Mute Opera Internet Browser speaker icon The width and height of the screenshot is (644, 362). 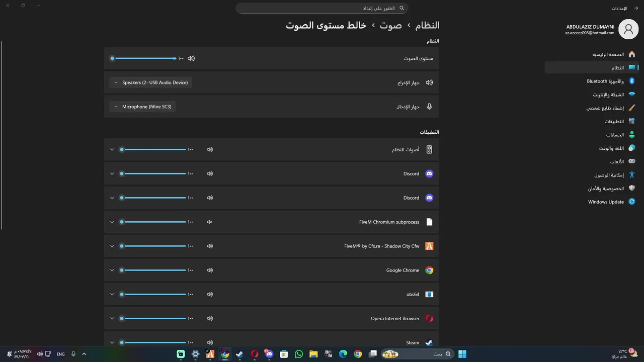tap(210, 318)
